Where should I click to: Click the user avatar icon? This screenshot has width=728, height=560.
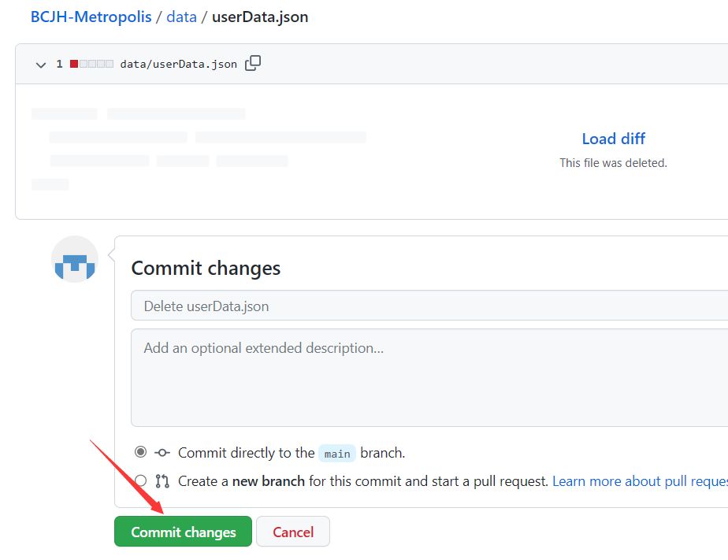click(x=75, y=259)
